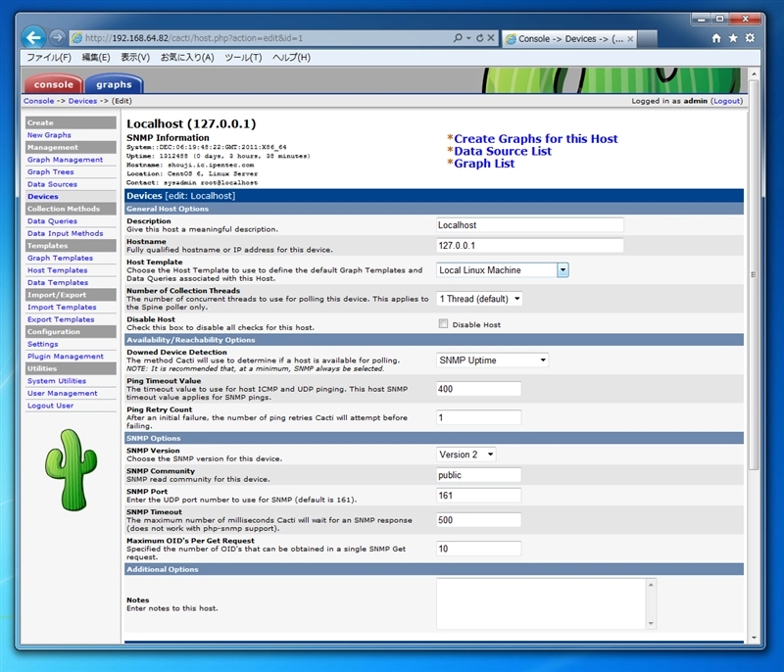Image resolution: width=784 pixels, height=672 pixels.
Task: Close the Console -> Devices browser tab
Action: pyautogui.click(x=630, y=39)
